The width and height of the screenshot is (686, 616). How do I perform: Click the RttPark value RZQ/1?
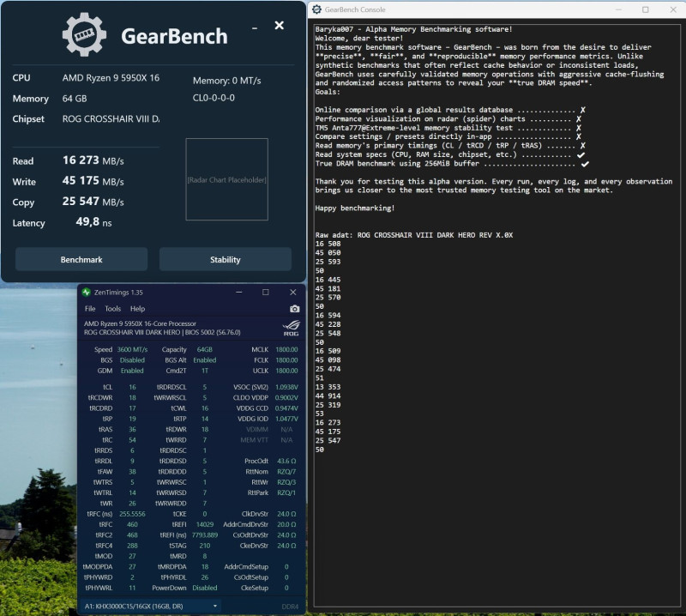[286, 492]
